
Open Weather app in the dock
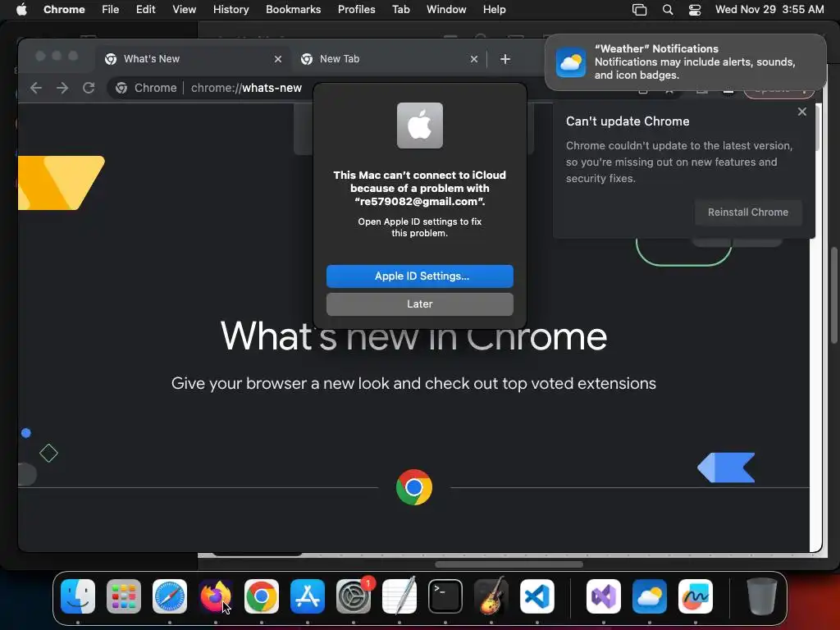[x=650, y=596]
